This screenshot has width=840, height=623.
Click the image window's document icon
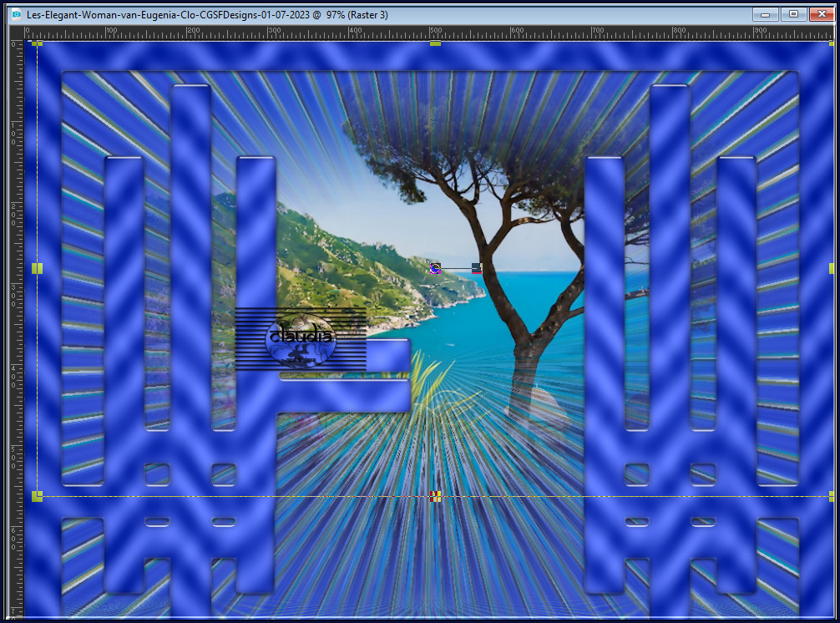click(16, 14)
